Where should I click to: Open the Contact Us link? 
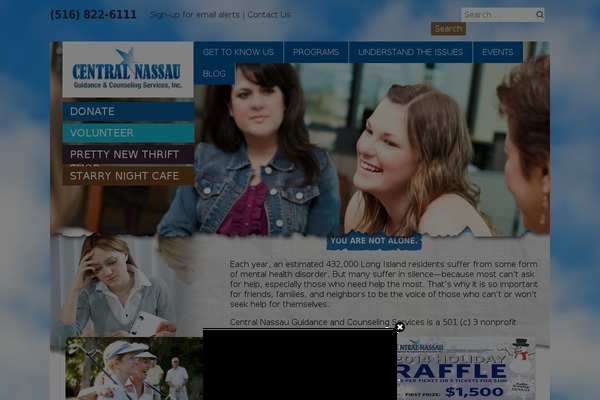coord(269,15)
